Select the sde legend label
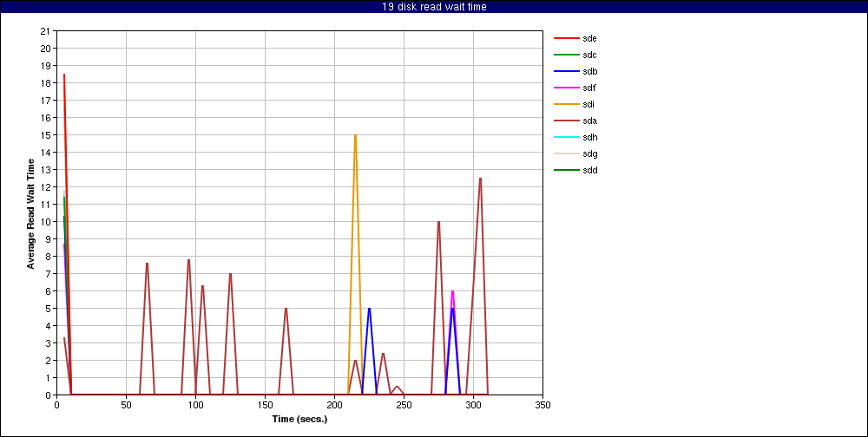The image size is (868, 437). point(589,38)
